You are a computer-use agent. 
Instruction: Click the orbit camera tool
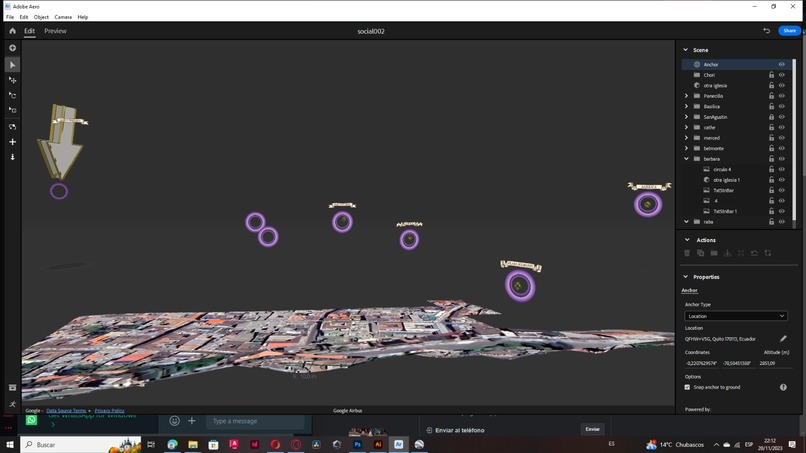(12, 126)
